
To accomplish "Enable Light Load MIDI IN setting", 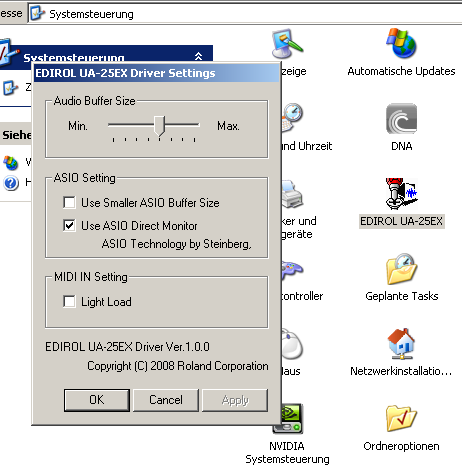I will click(x=69, y=301).
